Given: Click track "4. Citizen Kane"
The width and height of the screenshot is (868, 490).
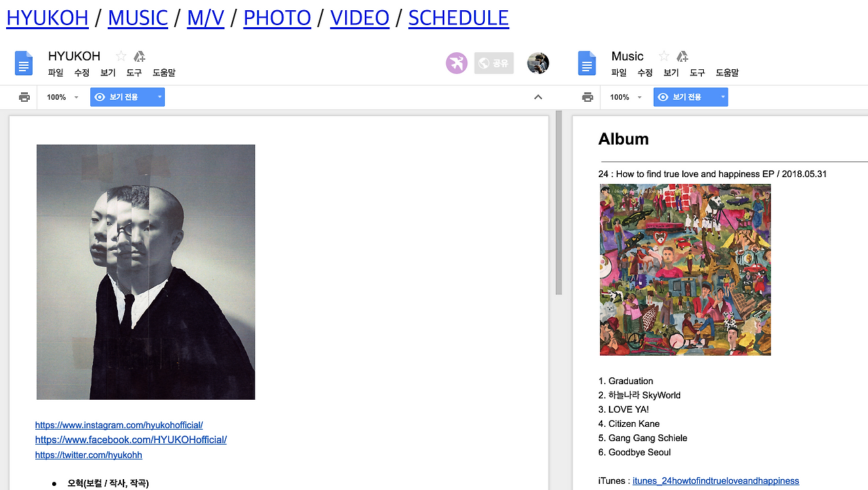Looking at the screenshot, I should [x=629, y=424].
